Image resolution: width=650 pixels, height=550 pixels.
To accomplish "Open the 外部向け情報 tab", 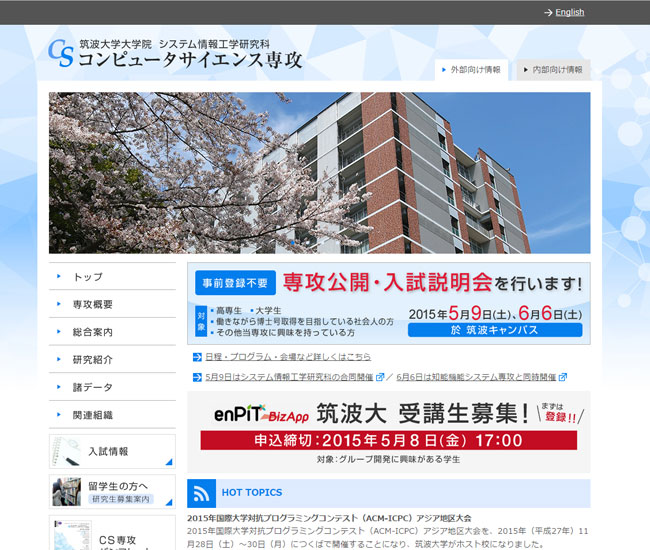I will [x=471, y=70].
